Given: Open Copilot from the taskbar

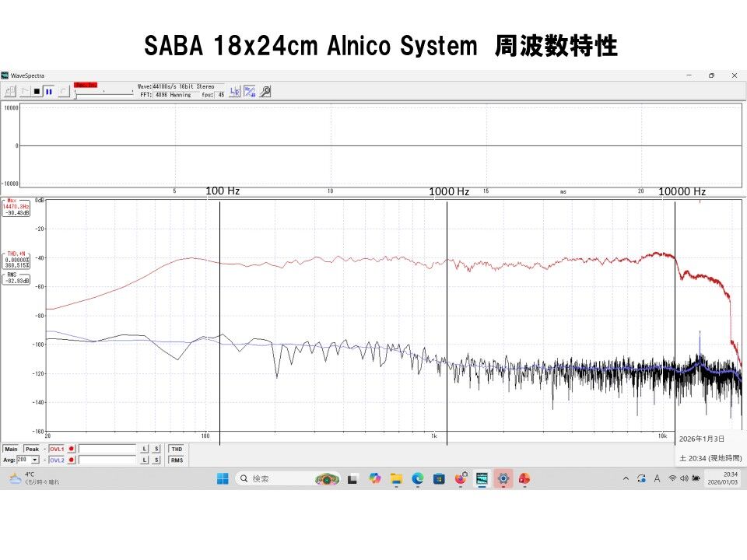Looking at the screenshot, I should tap(375, 478).
